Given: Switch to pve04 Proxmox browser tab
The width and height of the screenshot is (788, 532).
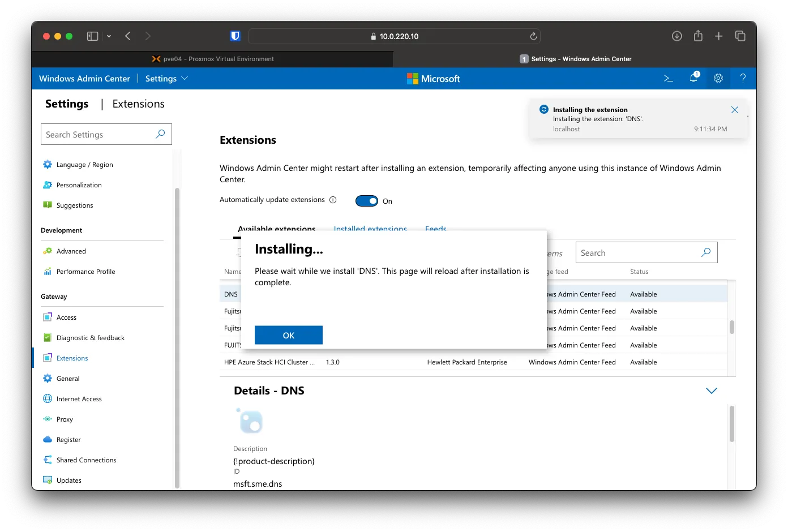Looking at the screenshot, I should 213,59.
